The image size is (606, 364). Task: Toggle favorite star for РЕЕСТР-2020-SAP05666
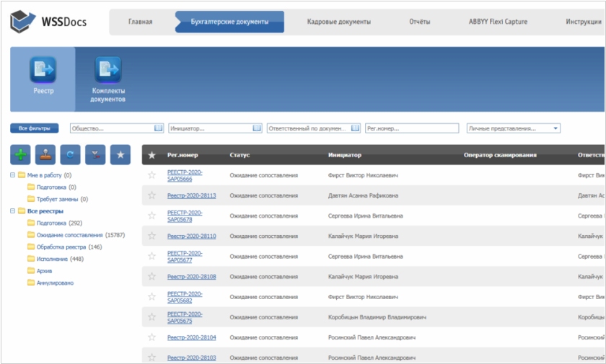151,175
